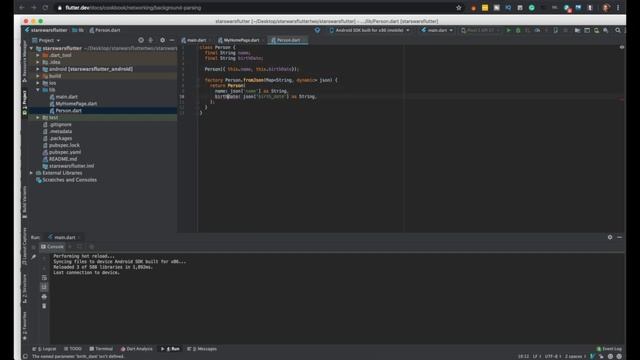Screen dimensions: 640x360
Task: Open the Logcat tool window
Action: pyautogui.click(x=44, y=349)
